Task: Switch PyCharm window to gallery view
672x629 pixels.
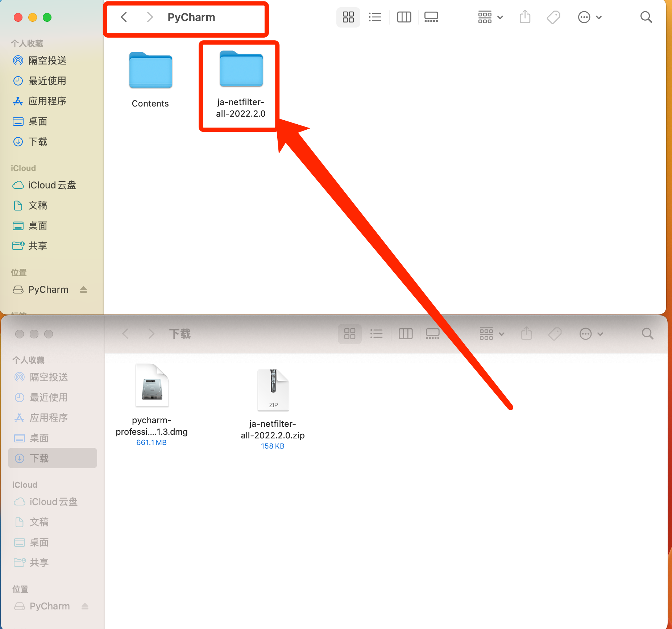Action: 431,17
